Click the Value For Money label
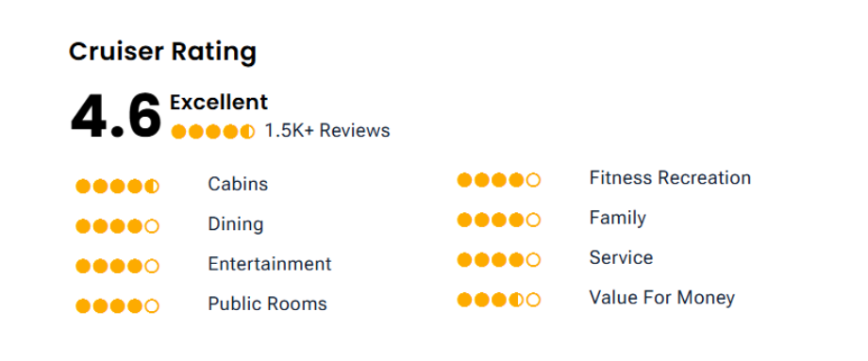 [x=662, y=298]
